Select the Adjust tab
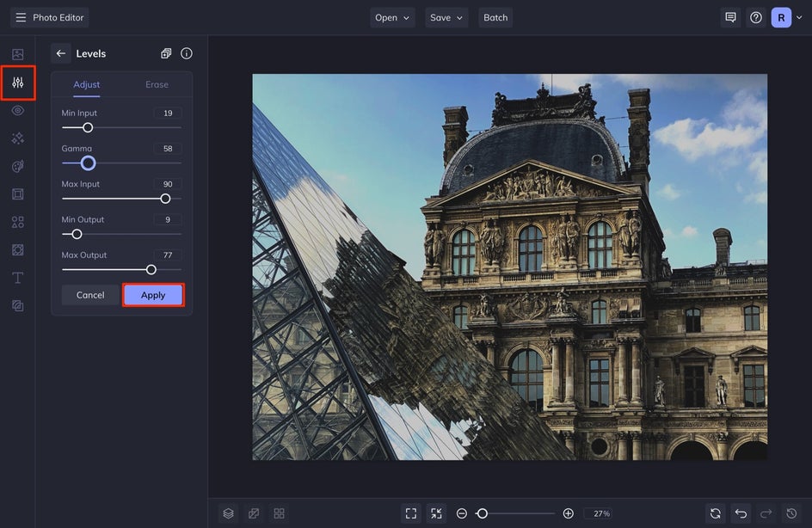The image size is (812, 528). (87, 84)
